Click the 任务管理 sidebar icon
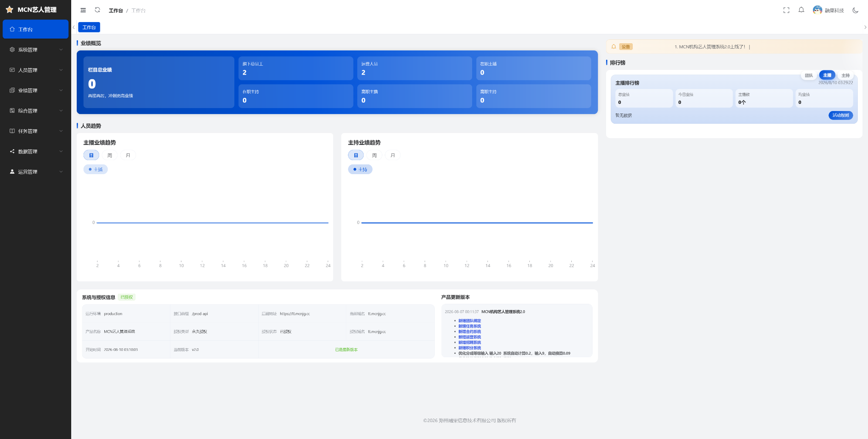Image resolution: width=868 pixels, height=439 pixels. coord(12,131)
